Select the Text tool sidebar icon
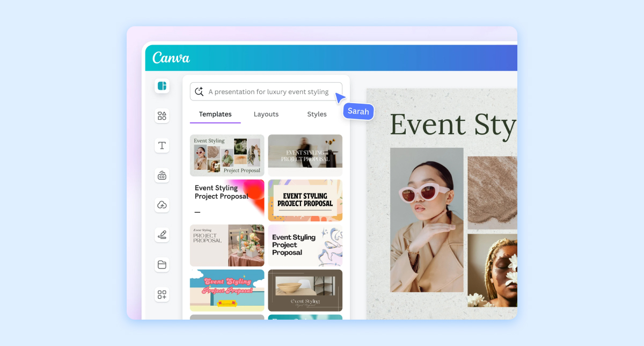Image resolution: width=644 pixels, height=346 pixels. point(162,145)
